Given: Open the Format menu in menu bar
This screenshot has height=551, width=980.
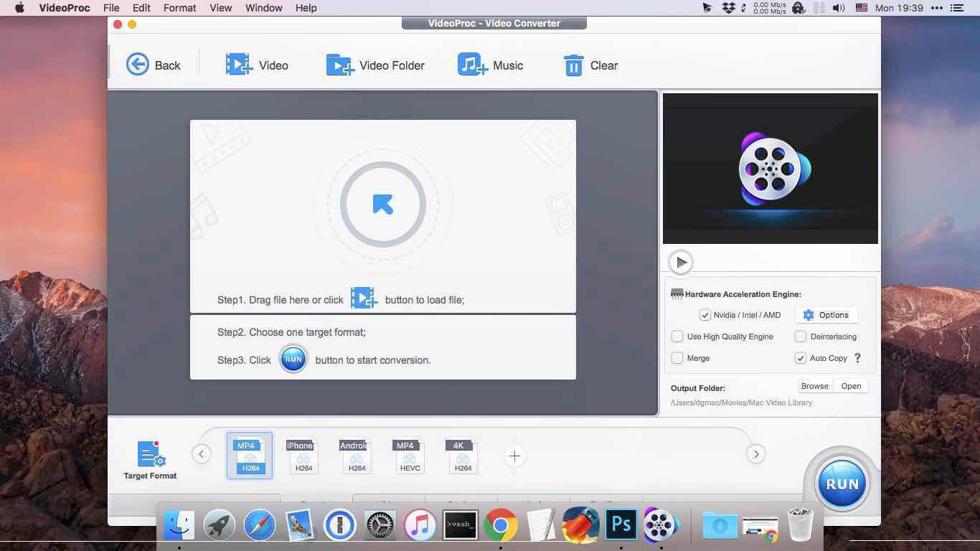Looking at the screenshot, I should coord(179,8).
